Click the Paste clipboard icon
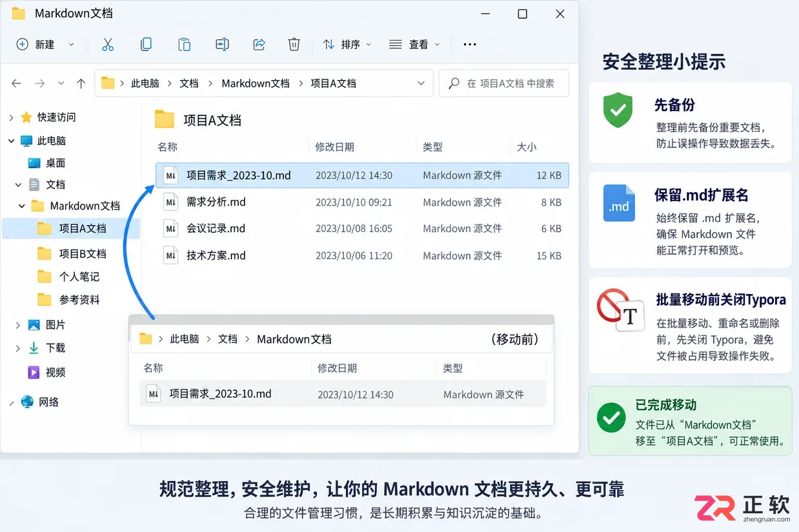799x532 pixels. pyautogui.click(x=185, y=44)
